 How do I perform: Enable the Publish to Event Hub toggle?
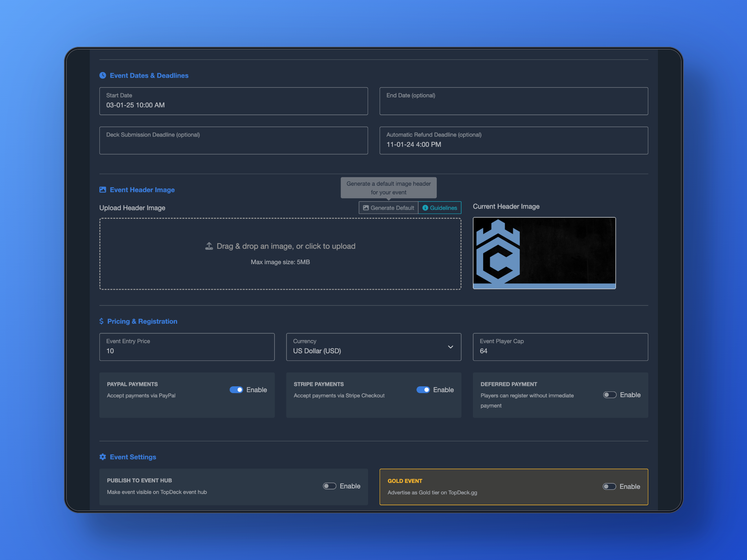(329, 486)
